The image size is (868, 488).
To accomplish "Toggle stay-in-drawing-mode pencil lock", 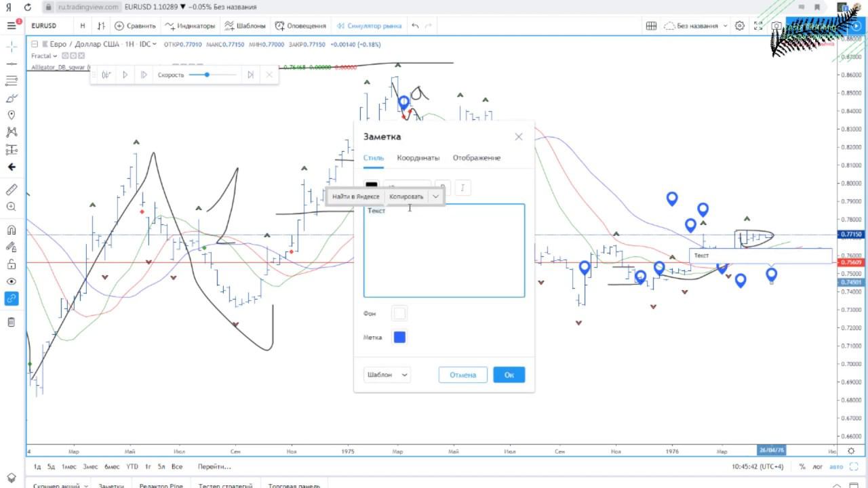I will click(x=12, y=247).
